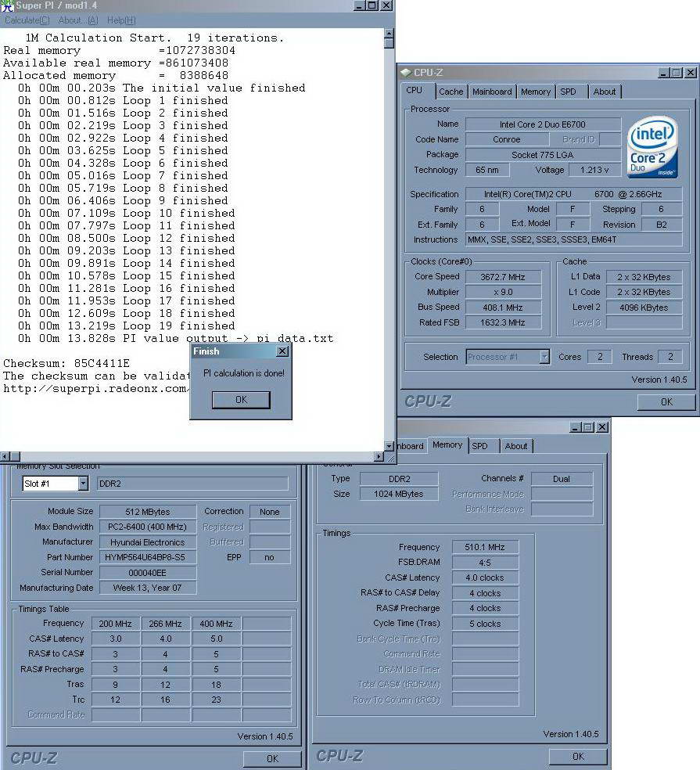Click the Intel Core 2 Duo logo
Viewport: 700px width, 770px height.
point(652,147)
